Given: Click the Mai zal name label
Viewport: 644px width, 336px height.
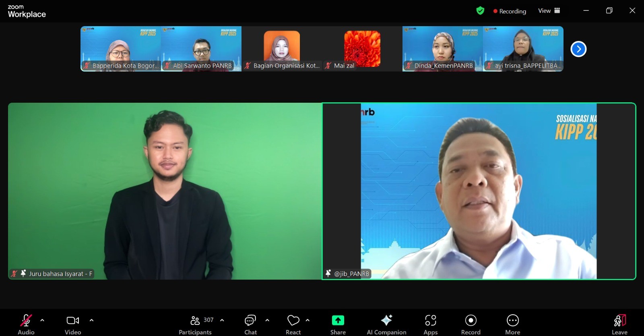Looking at the screenshot, I should (344, 66).
